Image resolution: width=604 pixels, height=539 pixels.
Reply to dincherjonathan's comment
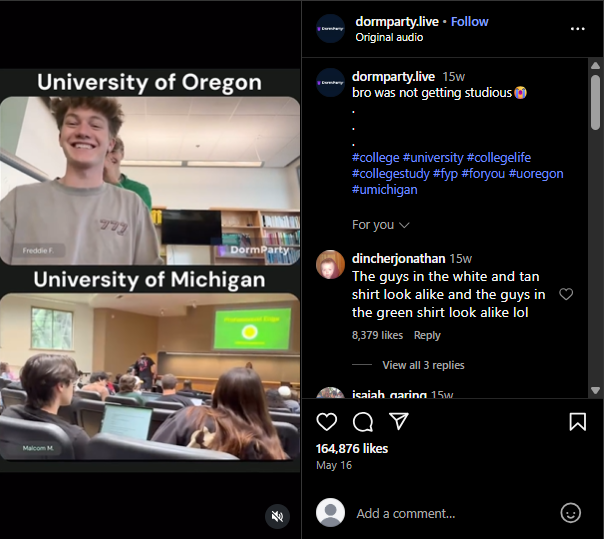point(427,335)
